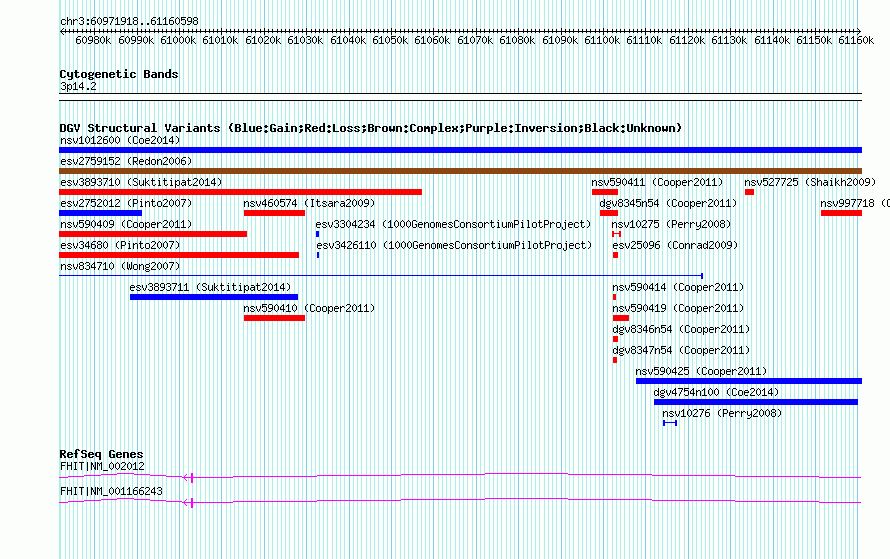Click the 61050k ruler tick label

point(390,40)
